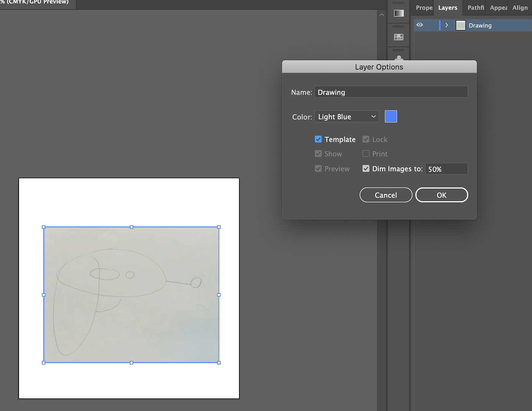This screenshot has width=532, height=411.
Task: Toggle the Dim Images to checkbox
Action: point(366,169)
